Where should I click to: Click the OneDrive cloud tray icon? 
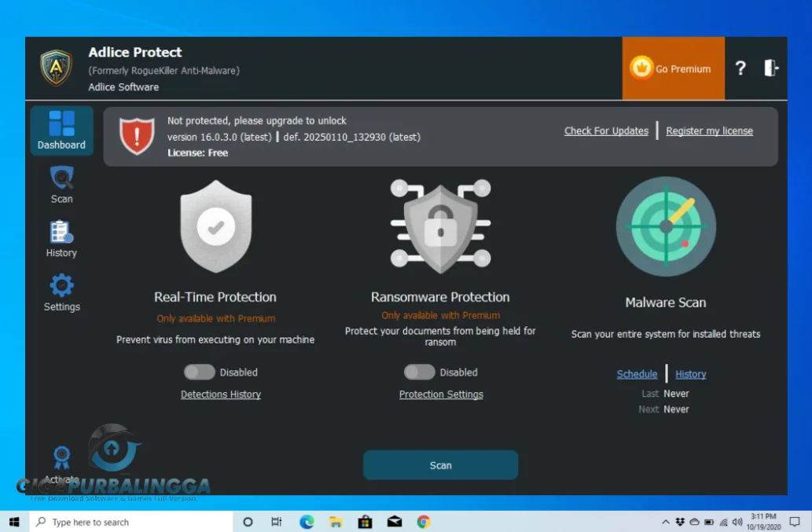pyautogui.click(x=694, y=522)
